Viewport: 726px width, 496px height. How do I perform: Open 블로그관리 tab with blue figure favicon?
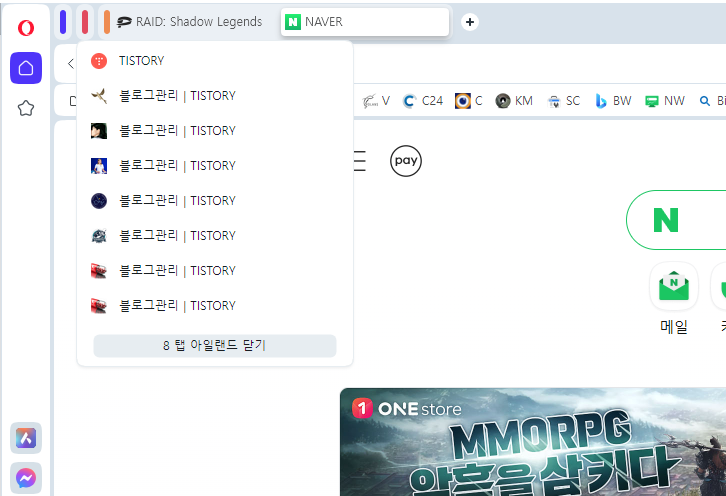(x=215, y=166)
